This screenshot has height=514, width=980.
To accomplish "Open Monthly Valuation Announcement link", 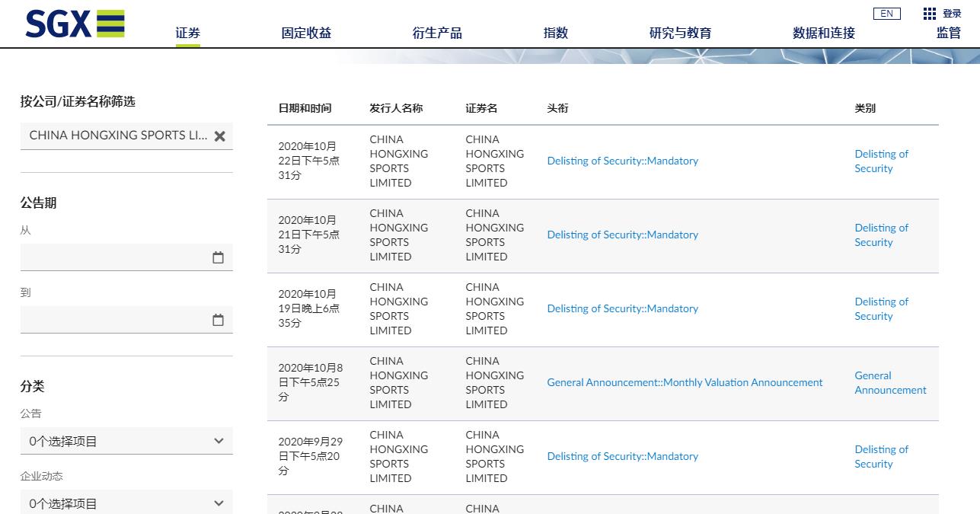I will pyautogui.click(x=685, y=382).
